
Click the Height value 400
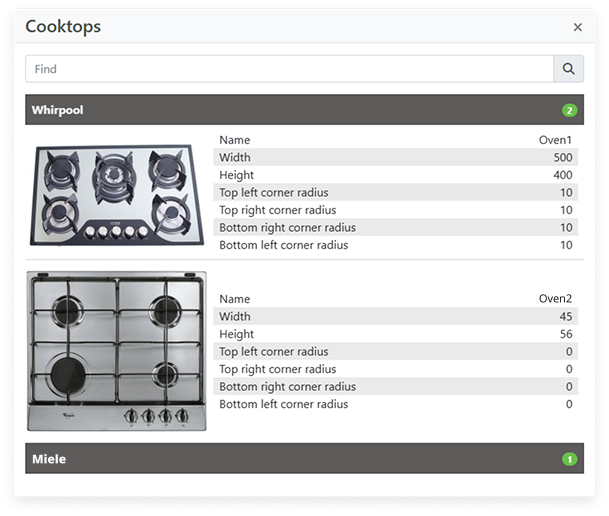(563, 175)
